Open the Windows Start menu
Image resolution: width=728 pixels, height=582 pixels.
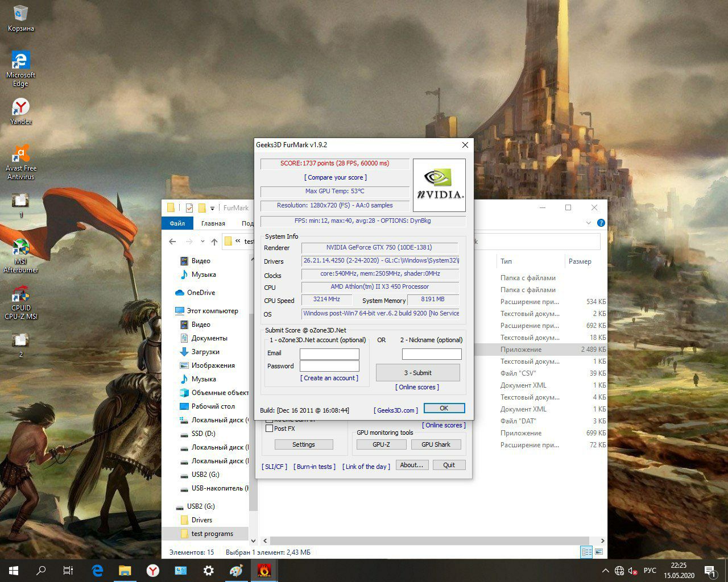[x=14, y=571]
